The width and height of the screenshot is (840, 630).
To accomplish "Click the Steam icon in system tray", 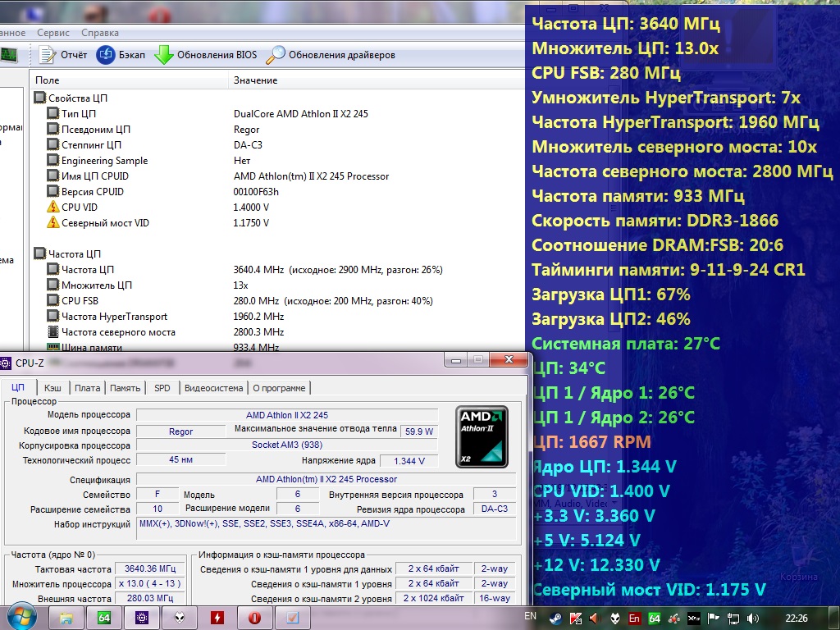I will [x=555, y=619].
